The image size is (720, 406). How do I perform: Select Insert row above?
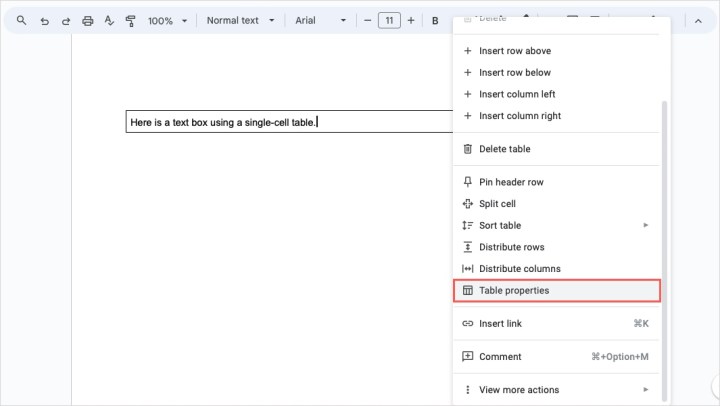514,51
